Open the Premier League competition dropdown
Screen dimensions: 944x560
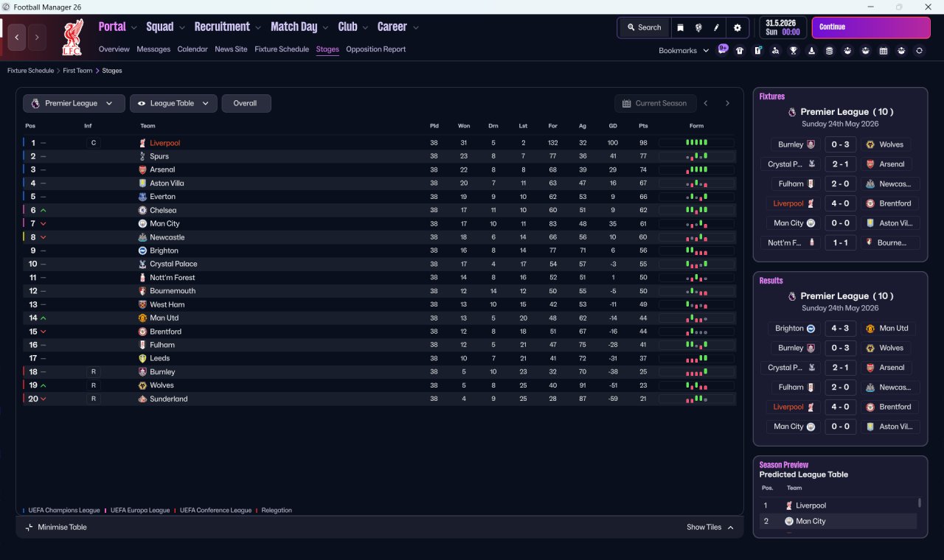(x=72, y=103)
